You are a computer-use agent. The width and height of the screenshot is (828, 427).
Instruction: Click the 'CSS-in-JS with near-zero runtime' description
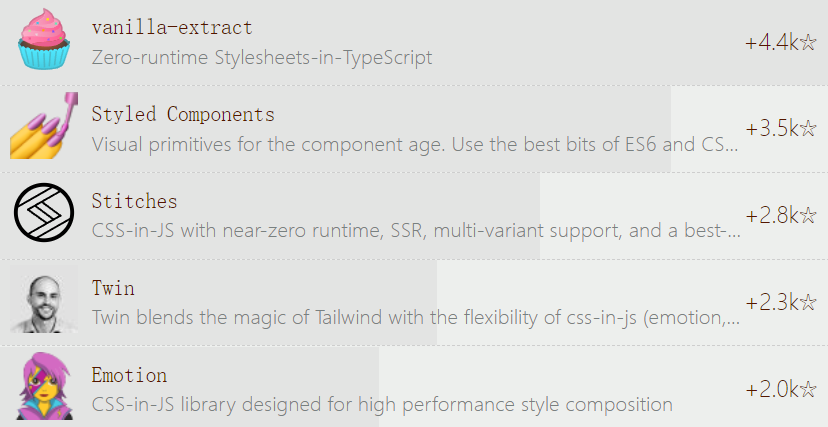415,231
